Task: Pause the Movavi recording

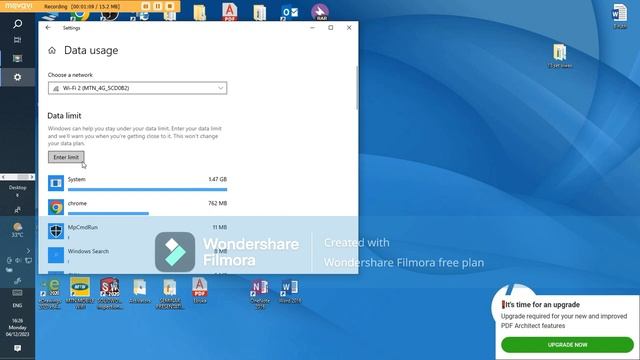Action: (158, 6)
